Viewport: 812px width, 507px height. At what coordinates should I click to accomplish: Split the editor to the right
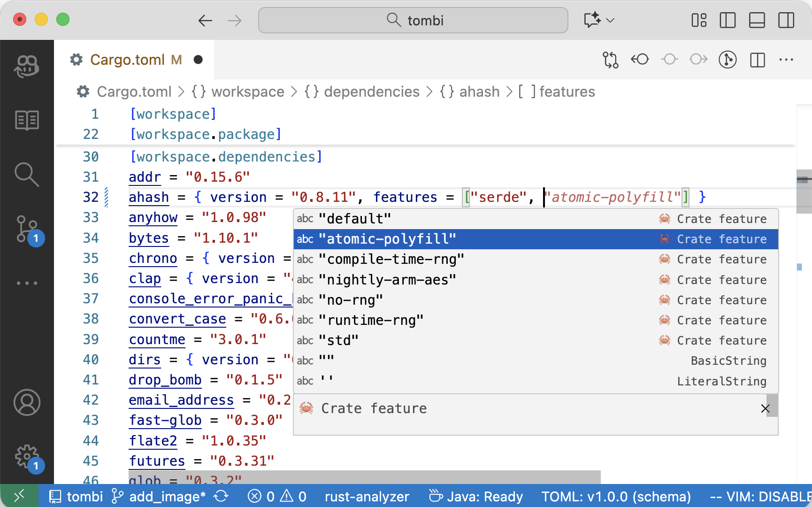(757, 60)
